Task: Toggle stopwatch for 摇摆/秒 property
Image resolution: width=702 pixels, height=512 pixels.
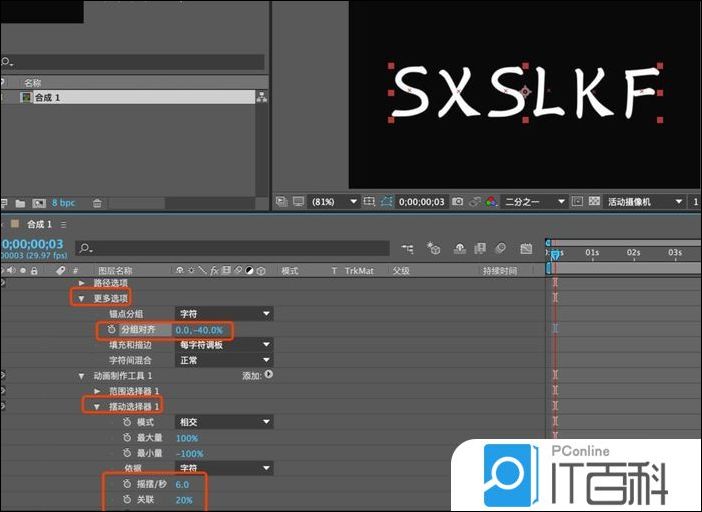Action: point(127,484)
